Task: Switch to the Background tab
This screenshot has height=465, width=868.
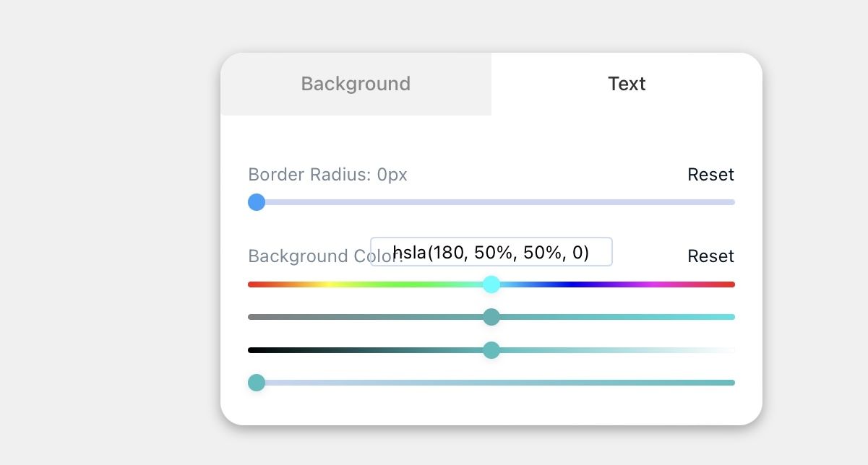Action: [356, 84]
